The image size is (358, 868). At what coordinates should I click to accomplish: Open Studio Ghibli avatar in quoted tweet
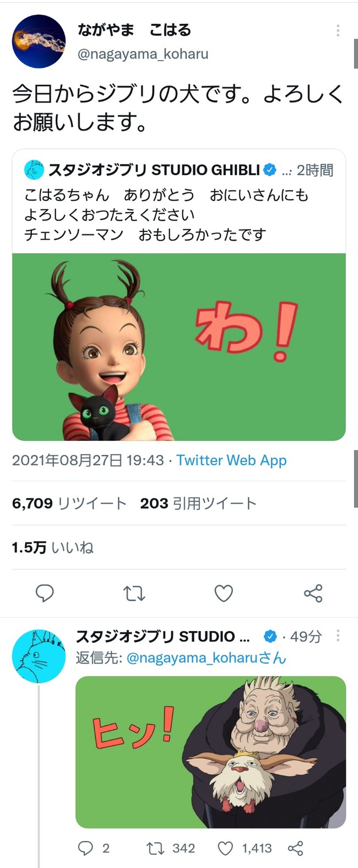[x=34, y=170]
